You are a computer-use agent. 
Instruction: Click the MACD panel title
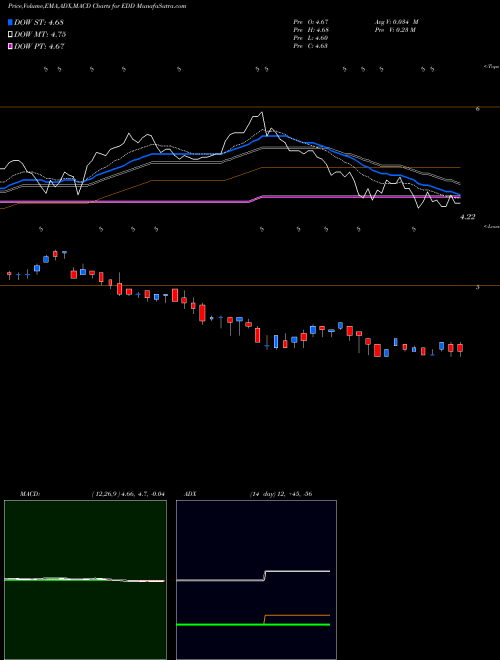point(29,494)
